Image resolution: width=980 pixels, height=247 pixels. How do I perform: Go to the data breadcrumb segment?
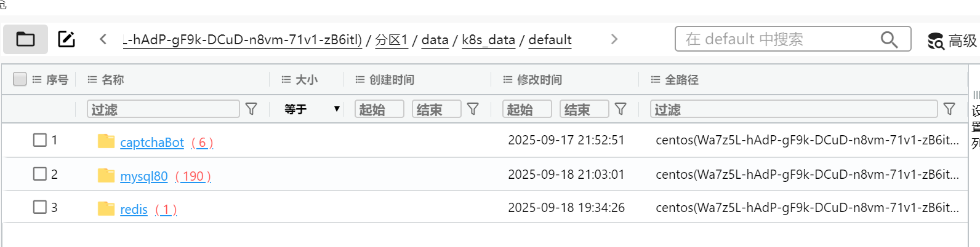coord(435,40)
